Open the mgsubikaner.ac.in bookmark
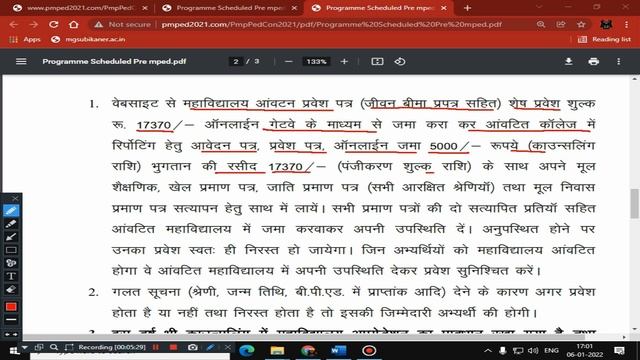The image size is (640, 360). click(x=89, y=39)
